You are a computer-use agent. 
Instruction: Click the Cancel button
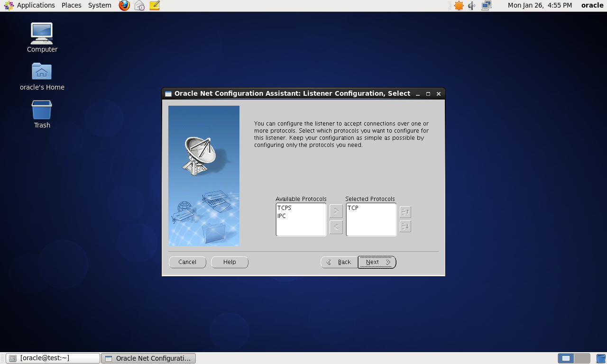[x=187, y=262]
